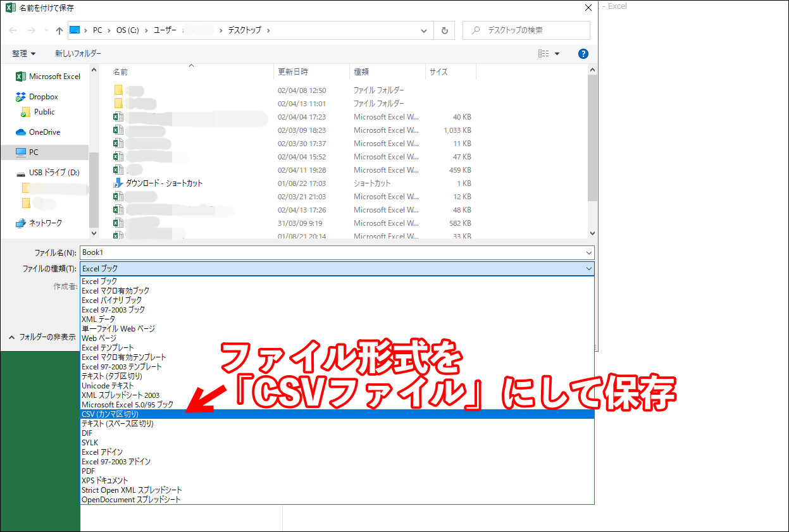Open the 整理 menu
Screen dimensions: 789x532
24,54
